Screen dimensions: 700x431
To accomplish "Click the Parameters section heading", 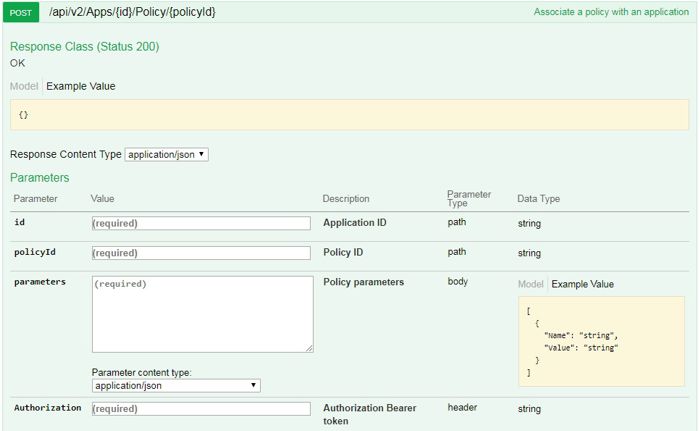I will [x=40, y=177].
